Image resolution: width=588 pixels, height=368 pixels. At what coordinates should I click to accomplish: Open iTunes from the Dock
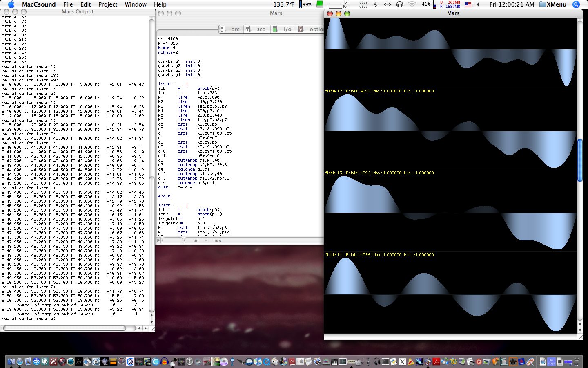pos(258,361)
